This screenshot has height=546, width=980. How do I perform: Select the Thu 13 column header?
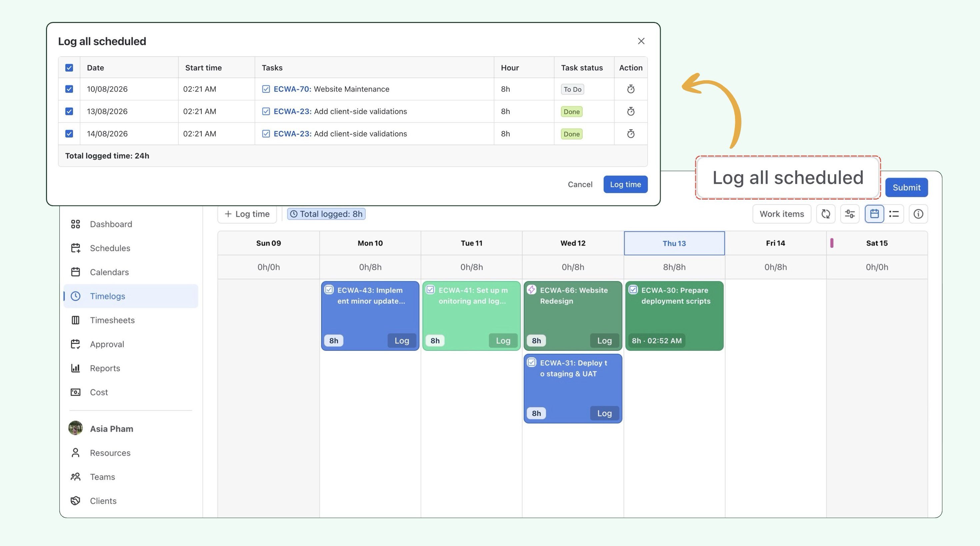click(674, 243)
